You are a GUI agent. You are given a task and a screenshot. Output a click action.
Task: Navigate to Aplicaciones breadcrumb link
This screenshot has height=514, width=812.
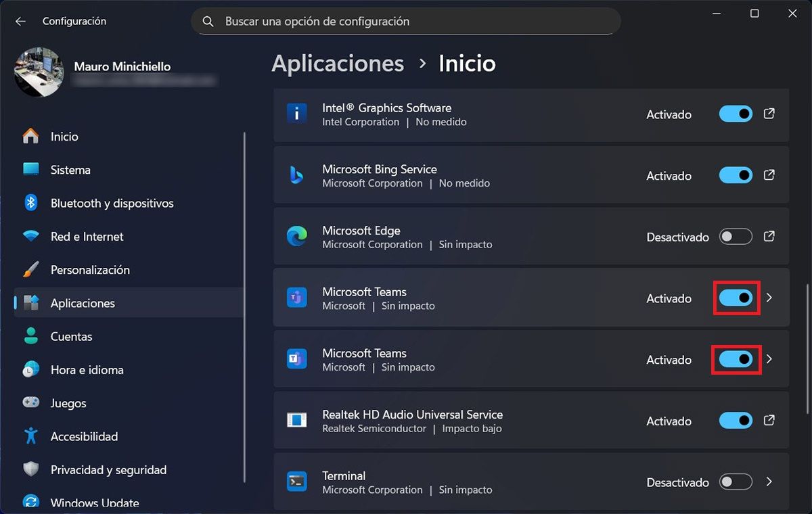click(x=338, y=64)
